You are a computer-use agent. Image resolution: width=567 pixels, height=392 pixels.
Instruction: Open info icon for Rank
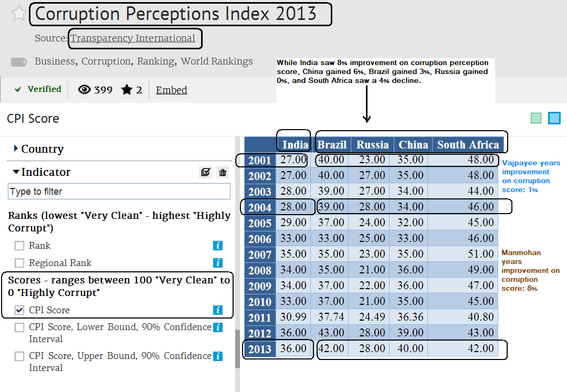point(218,246)
